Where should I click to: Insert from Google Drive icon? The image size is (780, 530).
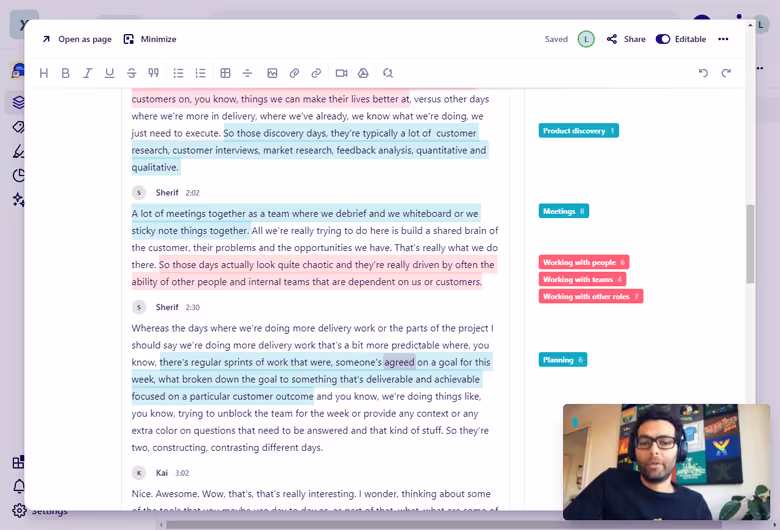pyautogui.click(x=363, y=73)
